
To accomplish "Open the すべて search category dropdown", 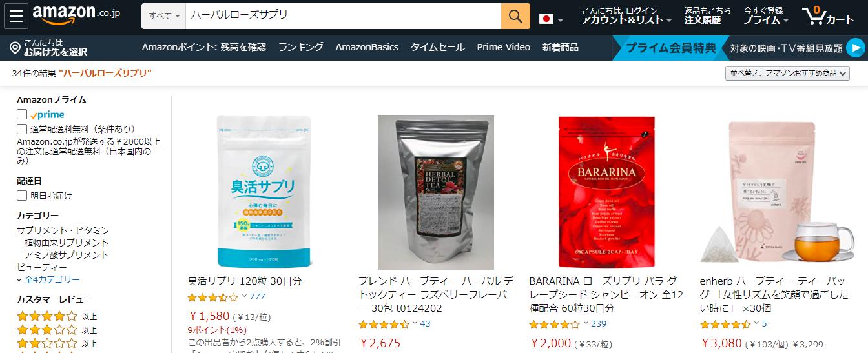I will 164,16.
